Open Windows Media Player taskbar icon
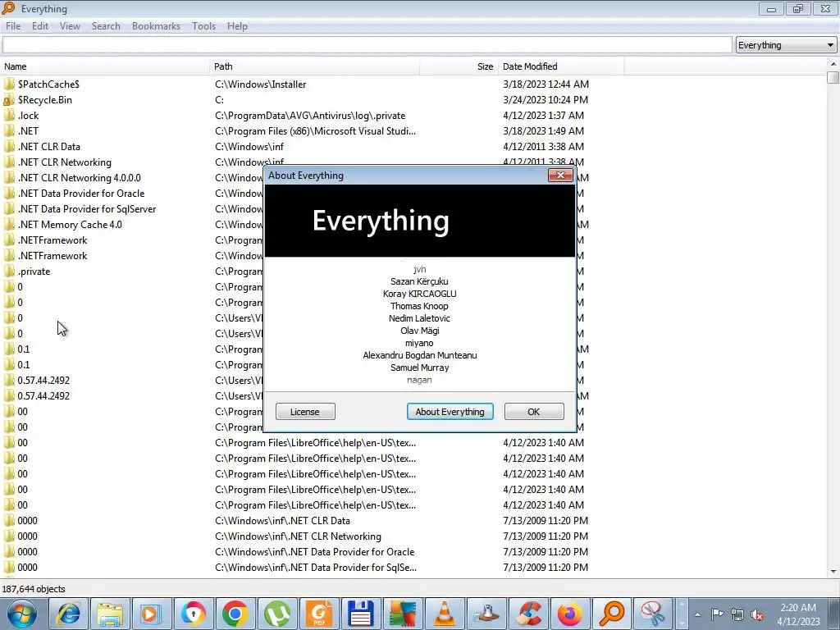This screenshot has height=630, width=840. (152, 614)
